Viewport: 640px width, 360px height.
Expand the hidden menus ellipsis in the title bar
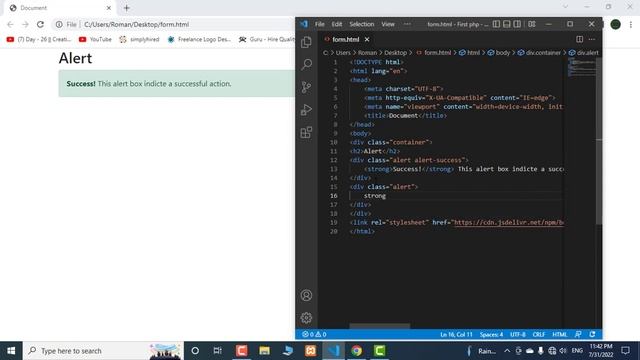407,24
